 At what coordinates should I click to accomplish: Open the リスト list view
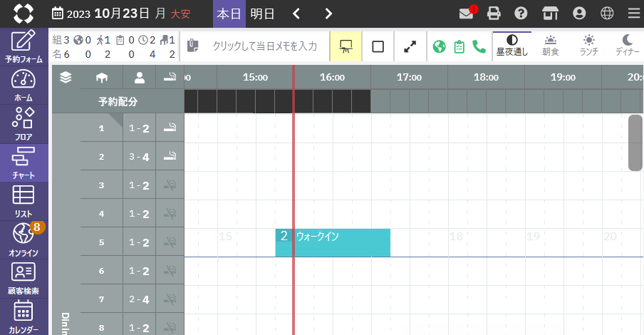click(x=24, y=202)
